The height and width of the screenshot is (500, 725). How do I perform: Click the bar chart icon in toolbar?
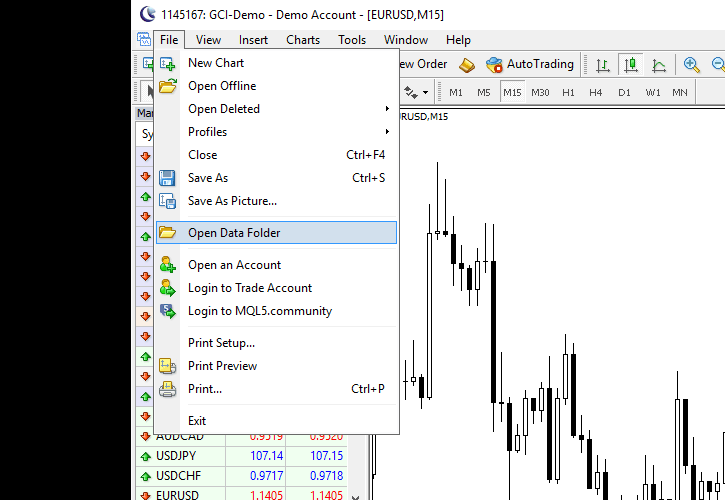[x=603, y=64]
